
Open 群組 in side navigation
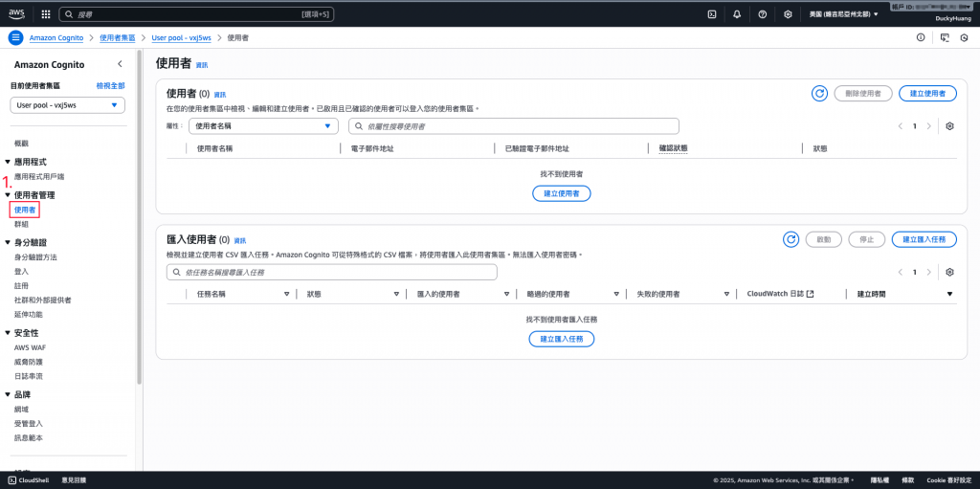21,224
